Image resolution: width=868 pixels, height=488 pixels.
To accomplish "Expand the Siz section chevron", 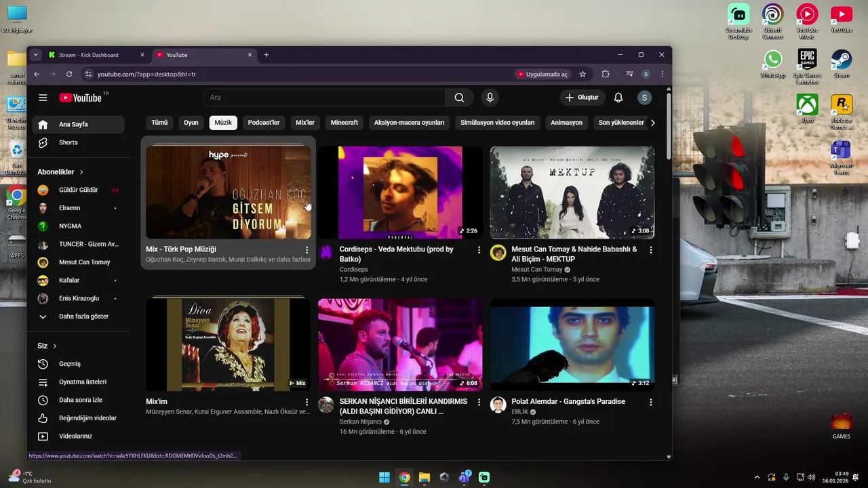I will [55, 346].
